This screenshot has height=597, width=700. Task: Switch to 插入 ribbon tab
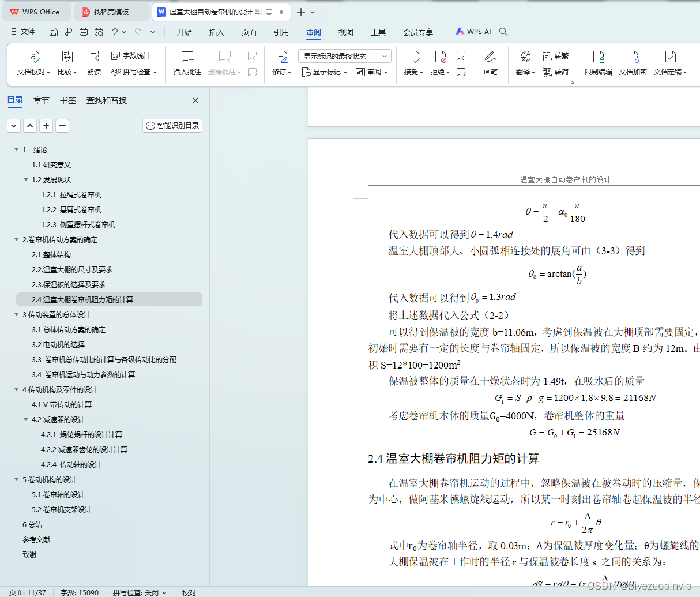[217, 32]
